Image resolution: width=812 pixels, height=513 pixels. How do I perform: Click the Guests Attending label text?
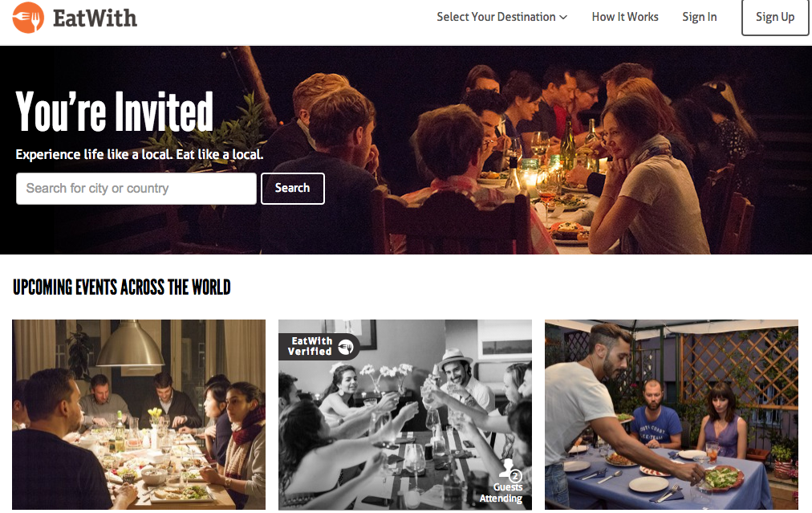[501, 493]
